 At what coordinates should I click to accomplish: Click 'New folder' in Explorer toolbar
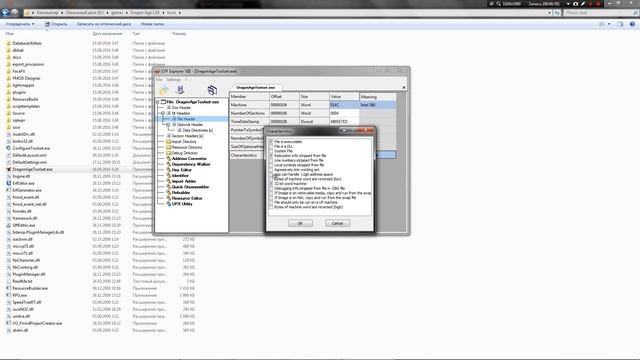click(x=152, y=24)
